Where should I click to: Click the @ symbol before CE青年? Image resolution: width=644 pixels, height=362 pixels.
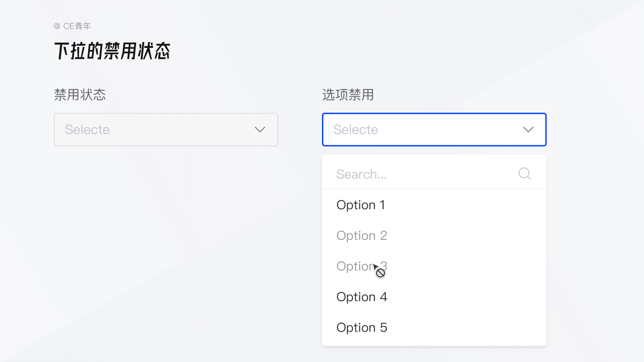pyautogui.click(x=57, y=26)
